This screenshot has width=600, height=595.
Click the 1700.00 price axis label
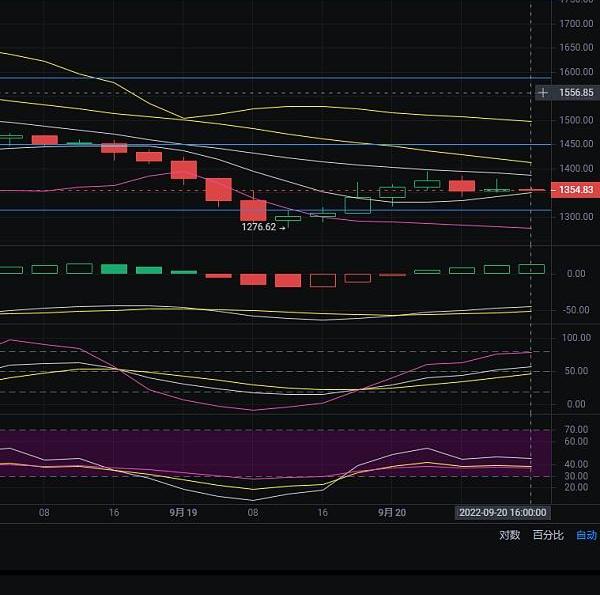tap(577, 24)
